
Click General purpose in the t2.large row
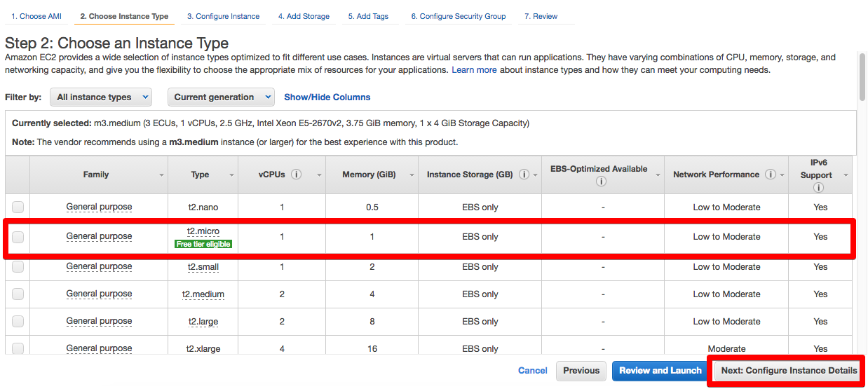[99, 321]
